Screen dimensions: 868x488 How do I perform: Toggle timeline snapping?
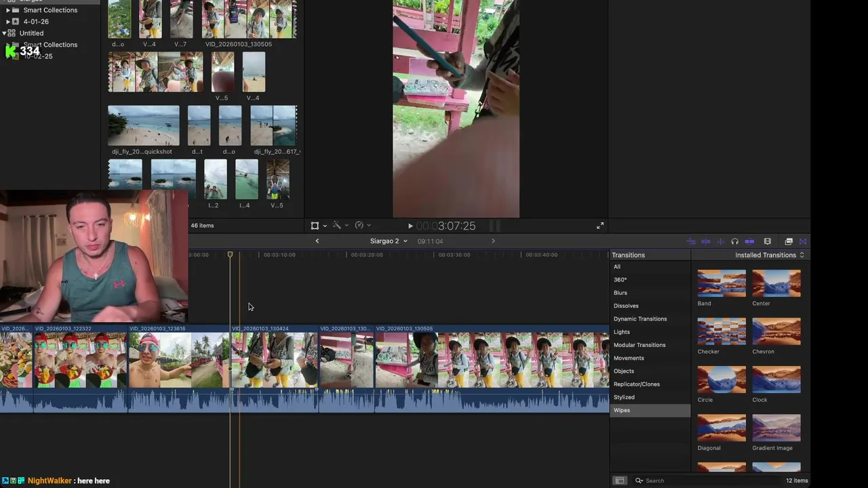[749, 241]
